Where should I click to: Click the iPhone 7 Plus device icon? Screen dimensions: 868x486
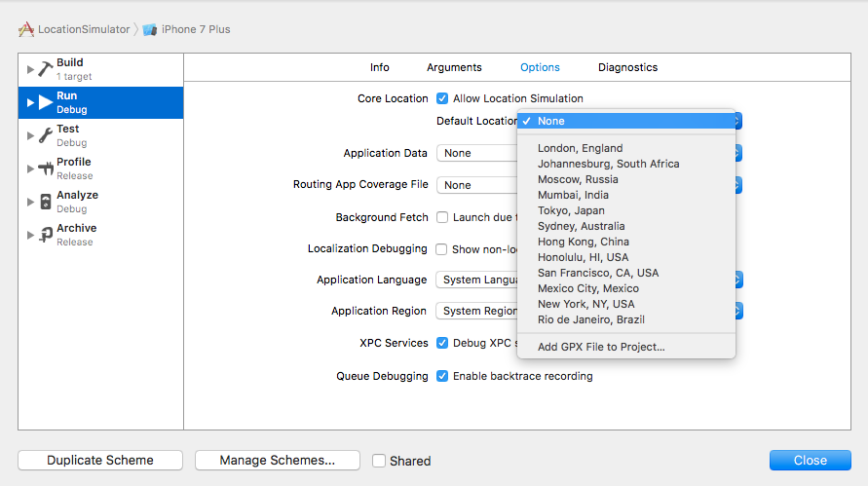click(x=149, y=29)
